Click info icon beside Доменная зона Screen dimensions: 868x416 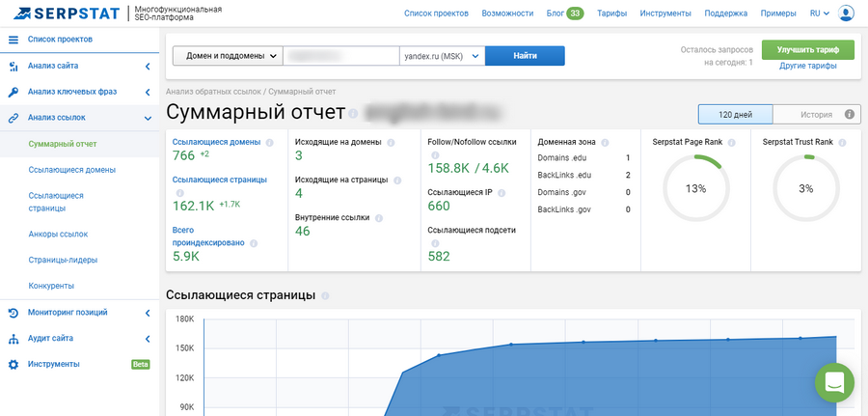[605, 142]
